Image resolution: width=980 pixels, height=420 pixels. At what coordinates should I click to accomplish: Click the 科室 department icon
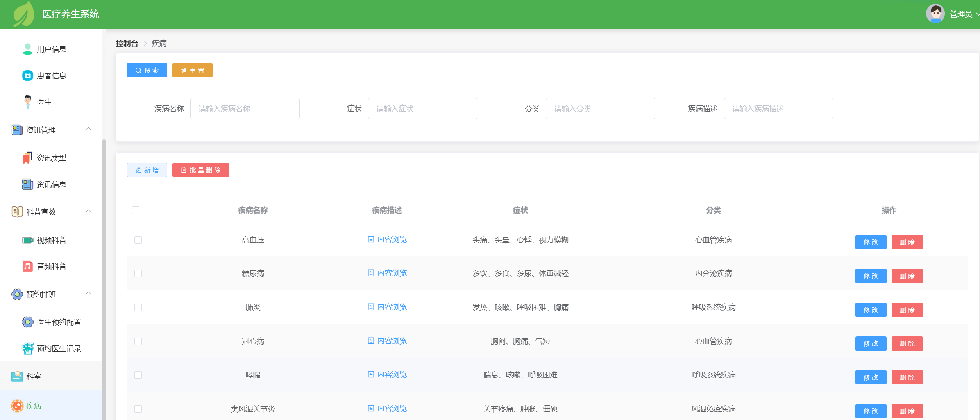[17, 376]
